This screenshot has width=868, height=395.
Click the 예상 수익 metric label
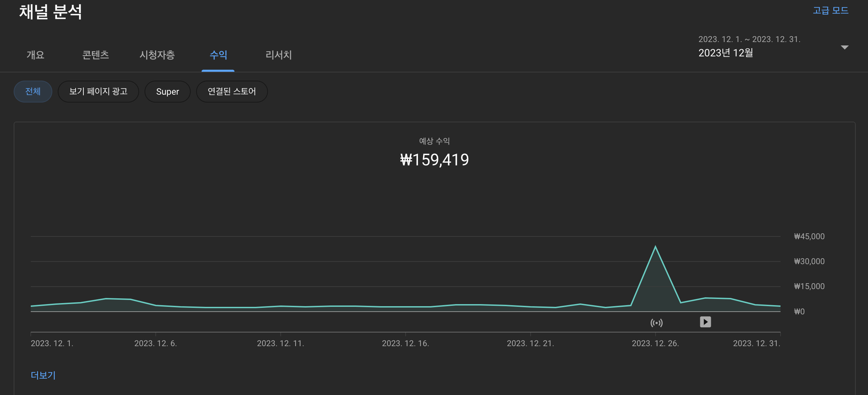pos(434,141)
